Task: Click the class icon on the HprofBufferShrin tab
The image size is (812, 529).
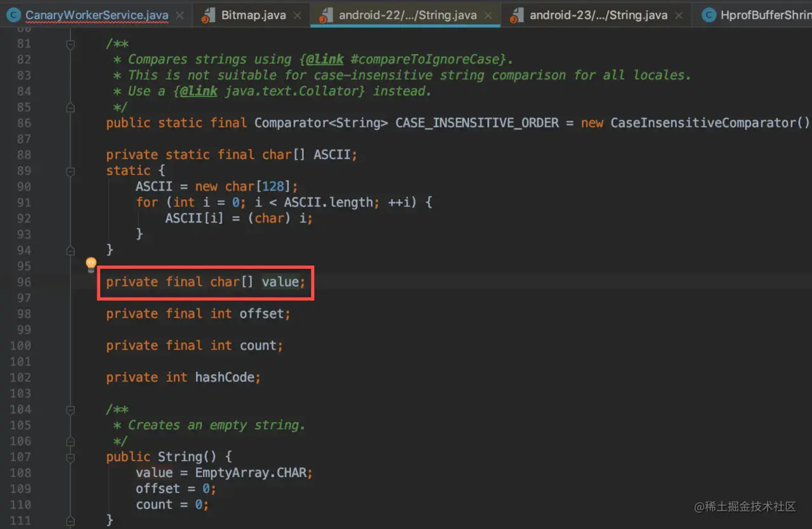Action: (x=709, y=15)
